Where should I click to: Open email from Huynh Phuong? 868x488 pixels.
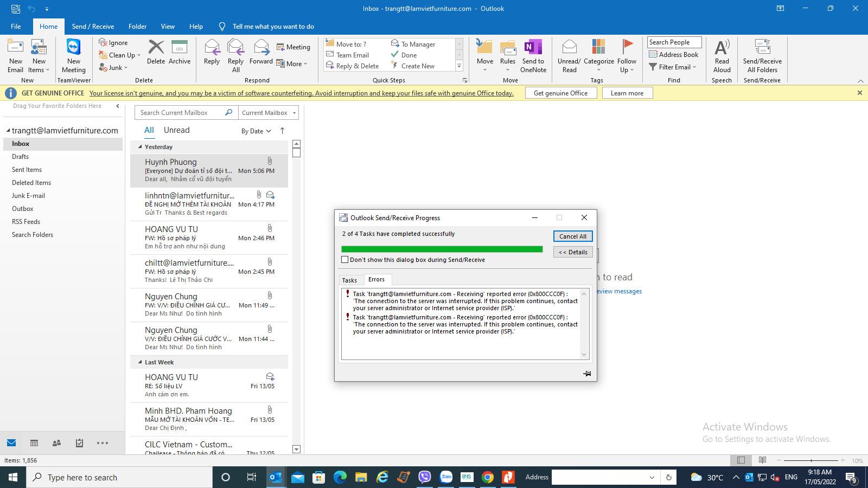coord(209,170)
